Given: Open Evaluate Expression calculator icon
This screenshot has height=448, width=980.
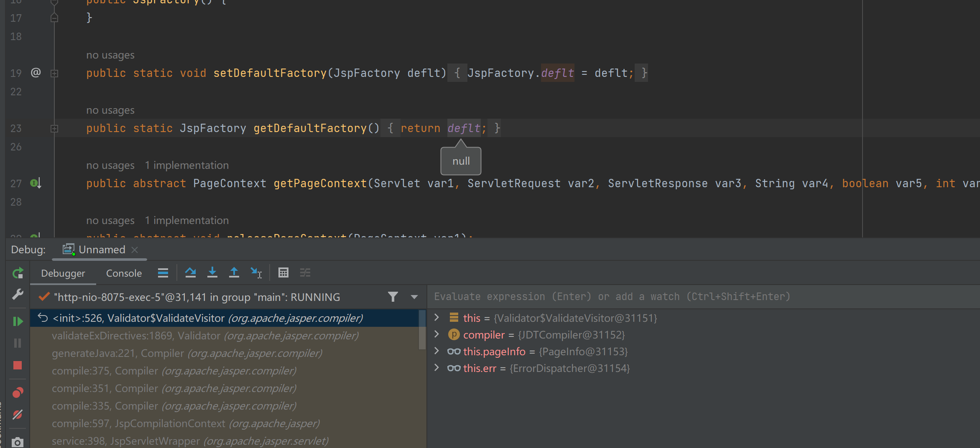Looking at the screenshot, I should [283, 273].
